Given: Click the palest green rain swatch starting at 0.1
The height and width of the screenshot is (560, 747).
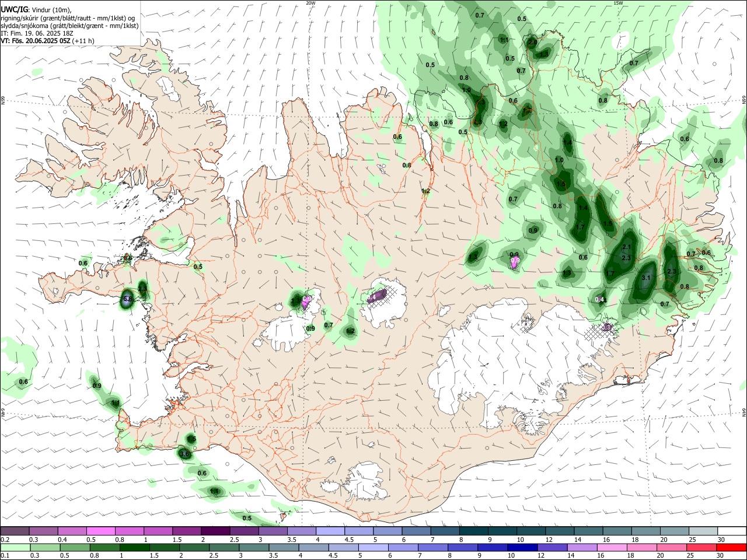Looking at the screenshot, I should [15, 547].
